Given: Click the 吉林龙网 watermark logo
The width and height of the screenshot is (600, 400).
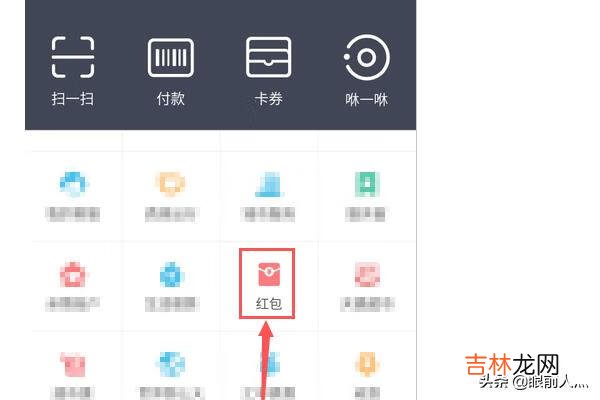Looking at the screenshot, I should click(x=512, y=365).
